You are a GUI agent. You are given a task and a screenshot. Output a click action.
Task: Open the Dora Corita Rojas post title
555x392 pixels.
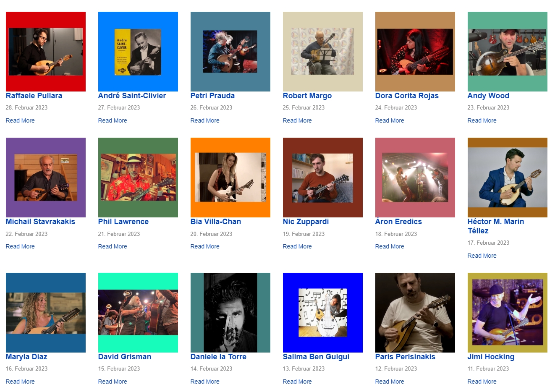tap(407, 96)
